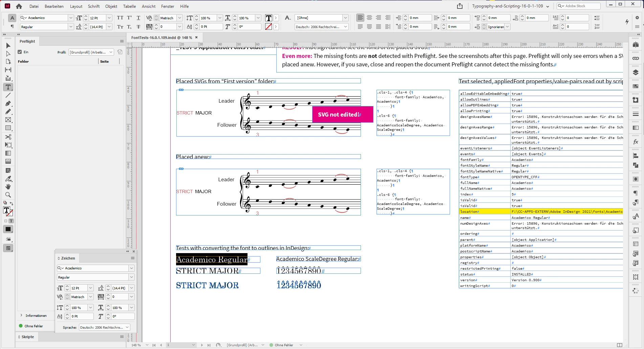Open the Pages panel icon in dock
This screenshot has height=349, width=644.
(x=636, y=45)
